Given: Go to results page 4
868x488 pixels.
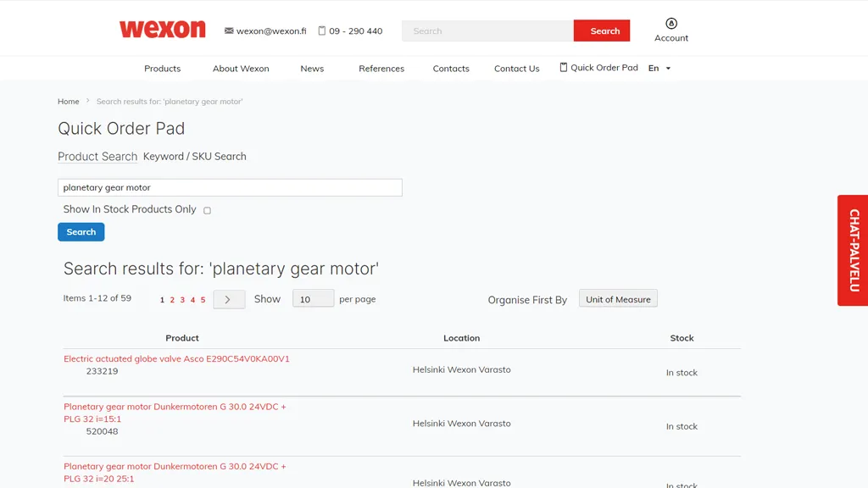Looking at the screenshot, I should 192,300.
